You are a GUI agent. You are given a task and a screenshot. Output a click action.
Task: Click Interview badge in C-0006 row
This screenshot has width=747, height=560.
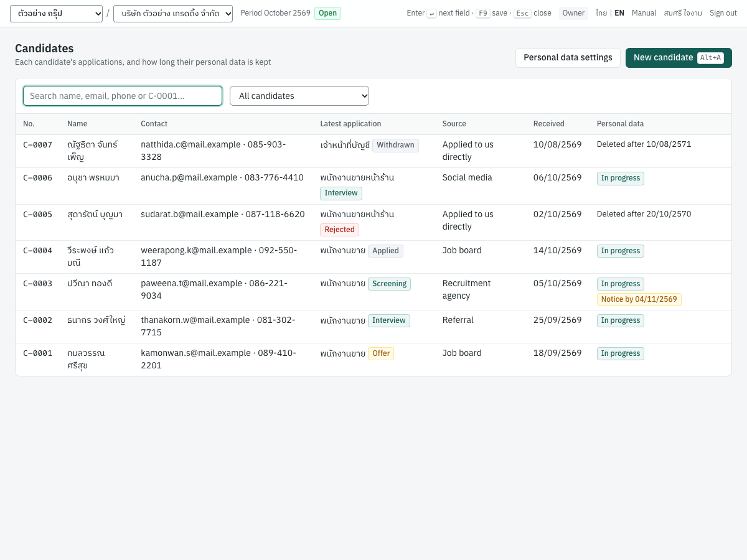point(341,193)
